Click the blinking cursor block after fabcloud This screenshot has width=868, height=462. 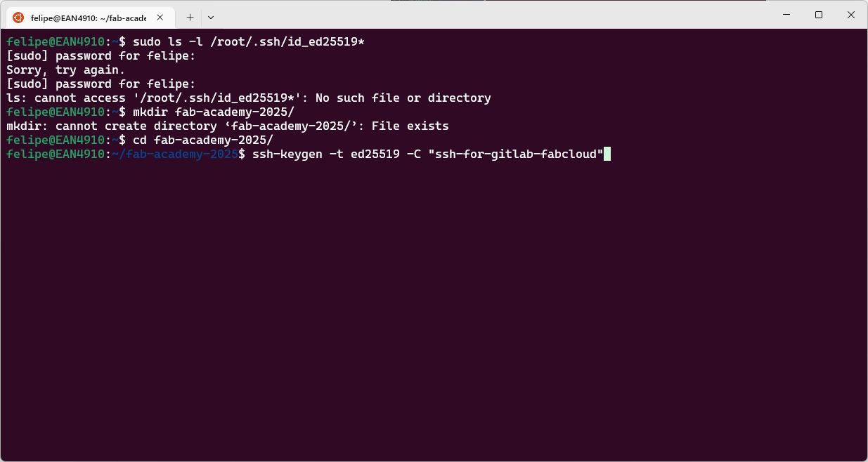pos(607,154)
